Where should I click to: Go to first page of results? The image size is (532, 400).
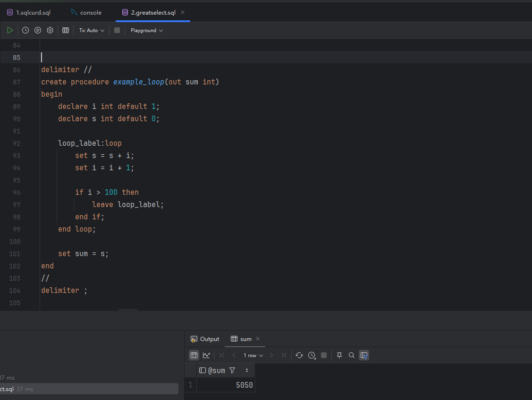point(222,355)
